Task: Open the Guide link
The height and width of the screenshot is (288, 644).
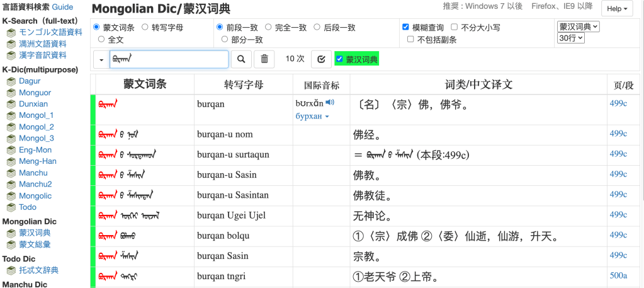Action: [x=62, y=7]
